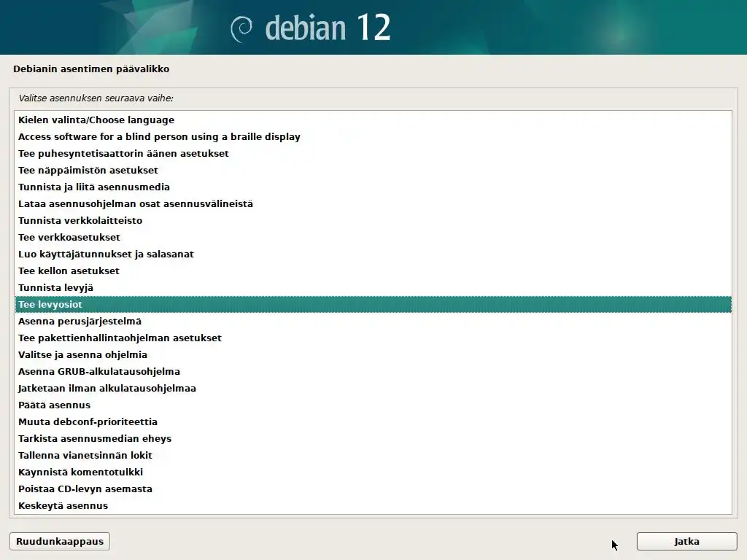Screen dimensions: 747x560
Task: Choose 'Keskeytä asennus' row
Action: (373, 506)
